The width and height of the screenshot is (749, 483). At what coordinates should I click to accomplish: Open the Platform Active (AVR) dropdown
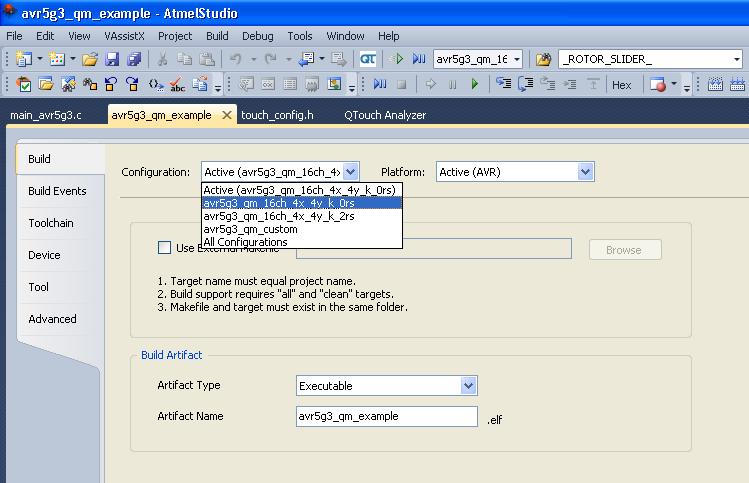tap(586, 172)
